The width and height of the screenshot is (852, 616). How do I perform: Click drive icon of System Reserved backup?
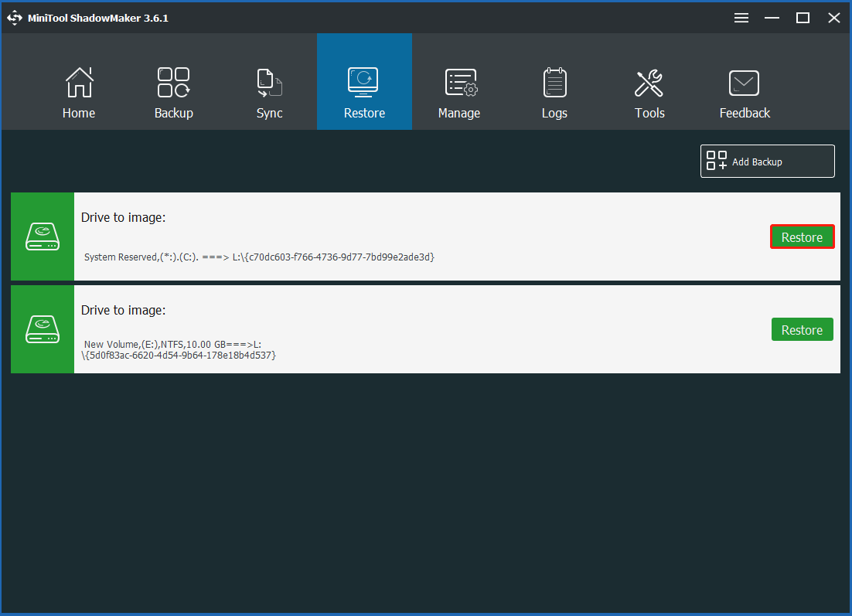[43, 237]
